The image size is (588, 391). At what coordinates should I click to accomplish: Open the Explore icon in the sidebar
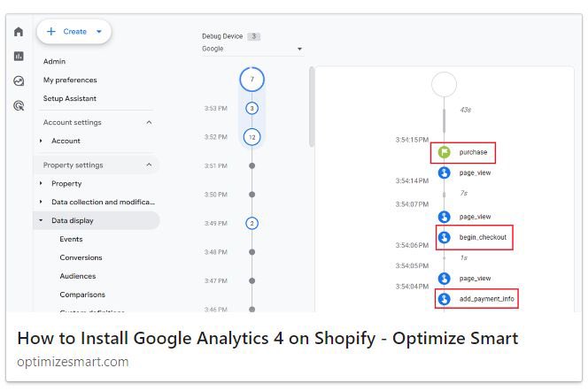point(19,80)
